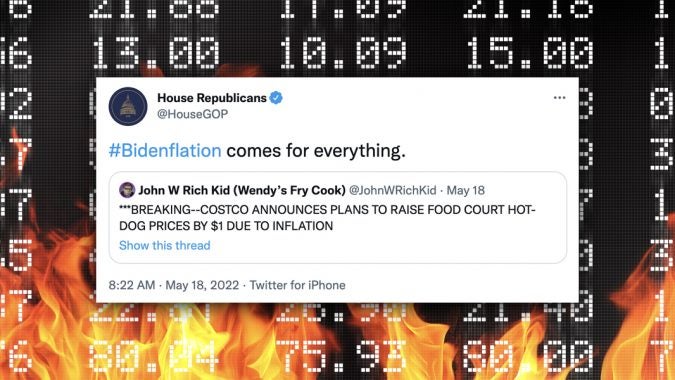Open the quoted BREAKING Costco tweet text
Viewport: 675px width, 380px height.
click(327, 217)
